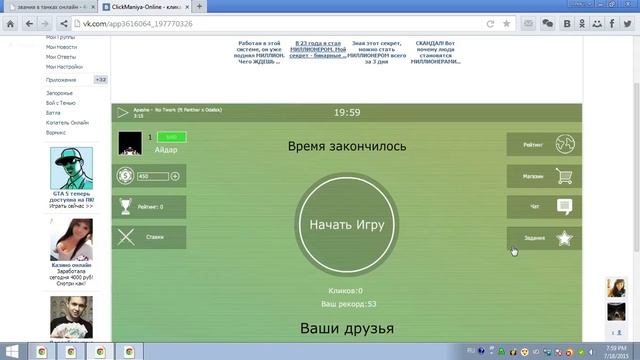Open ad link 'В 23 года я стал МИЛЛИОНЕРОМ'
Viewport: 640px width, 360px height.
(318, 49)
